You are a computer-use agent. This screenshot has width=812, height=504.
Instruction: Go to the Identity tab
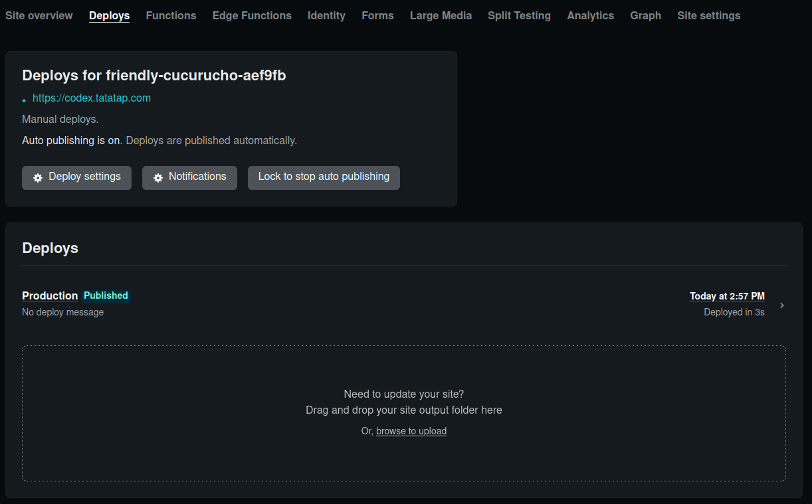point(326,15)
